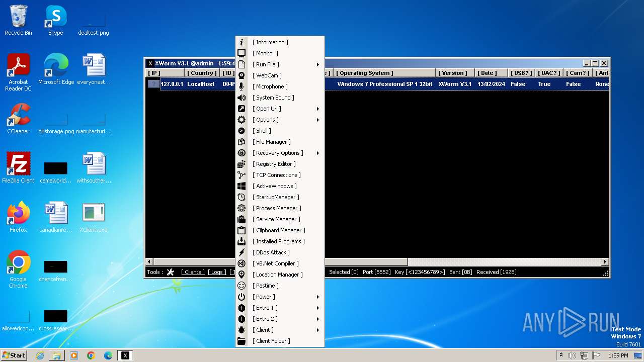Select the 127.0.0.1 LocalHost client row
Viewport: 644px width, 362px height.
[377, 84]
